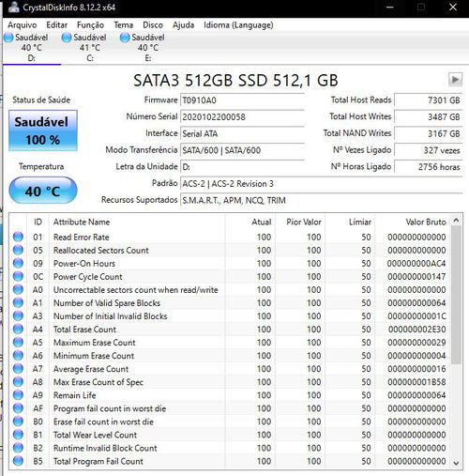Click status orb for Average Erase Count
The image size is (469, 476).
(x=18, y=369)
